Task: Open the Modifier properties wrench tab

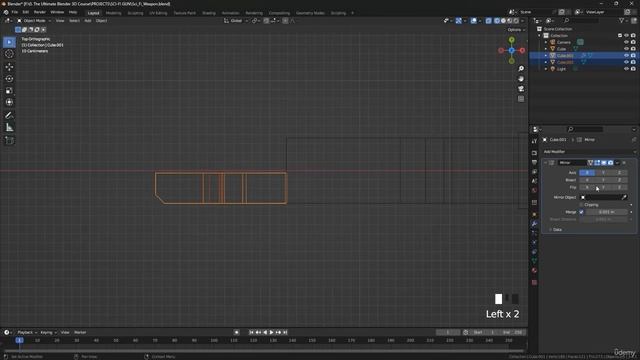Action: (534, 224)
